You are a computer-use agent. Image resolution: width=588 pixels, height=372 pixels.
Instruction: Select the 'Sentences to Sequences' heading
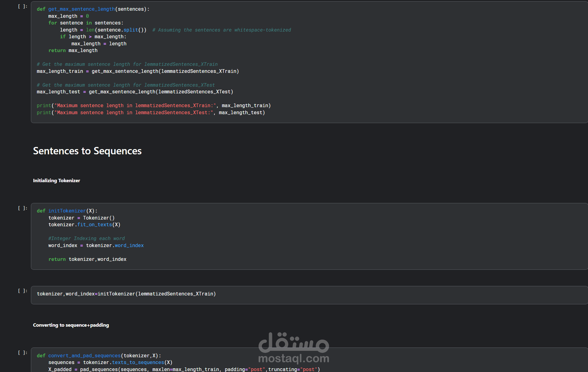[x=87, y=151]
